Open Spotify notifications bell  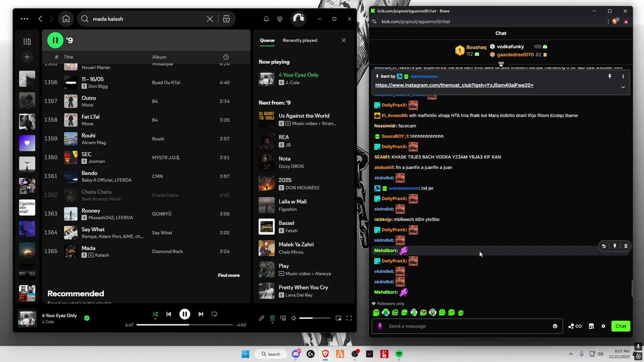click(266, 19)
